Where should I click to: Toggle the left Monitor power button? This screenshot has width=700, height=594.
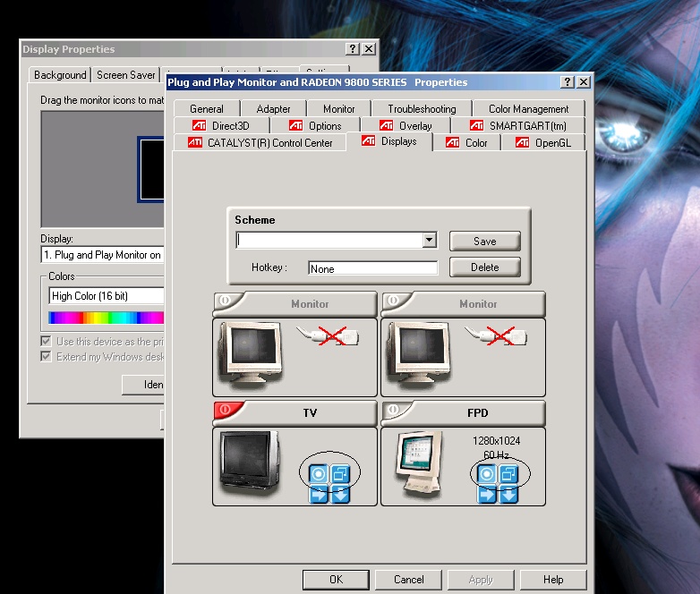tap(226, 301)
